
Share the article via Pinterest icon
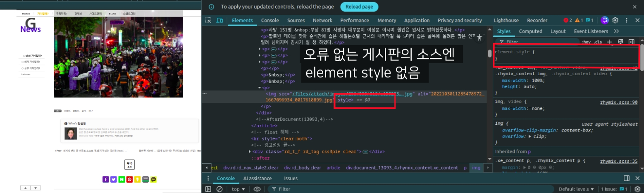click(x=129, y=179)
